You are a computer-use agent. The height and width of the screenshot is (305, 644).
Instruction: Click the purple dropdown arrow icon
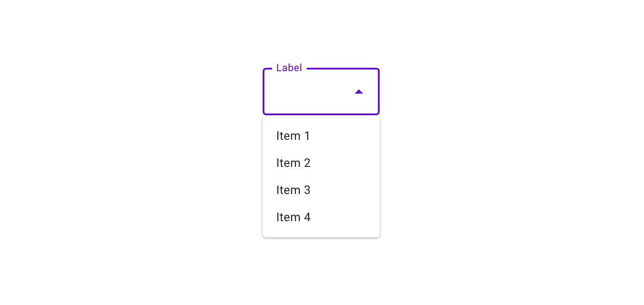tap(359, 91)
